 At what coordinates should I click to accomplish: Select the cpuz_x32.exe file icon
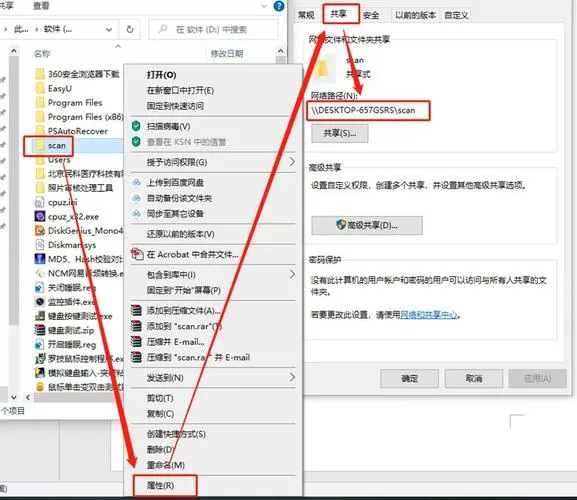pos(40,216)
